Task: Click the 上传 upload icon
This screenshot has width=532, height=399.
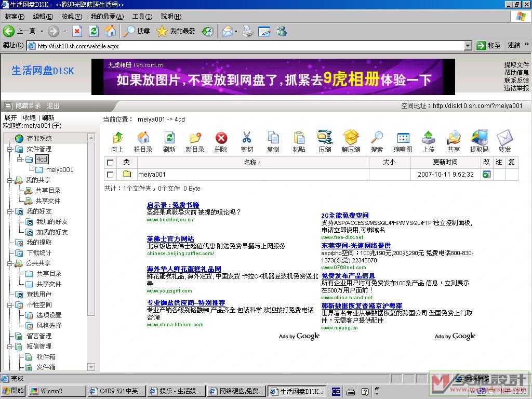Action: coord(428,138)
